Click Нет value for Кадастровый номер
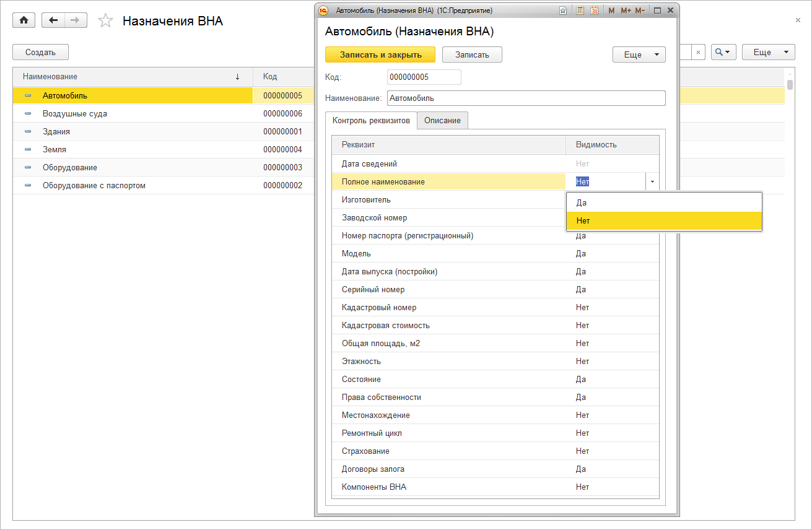812x530 pixels. [582, 308]
